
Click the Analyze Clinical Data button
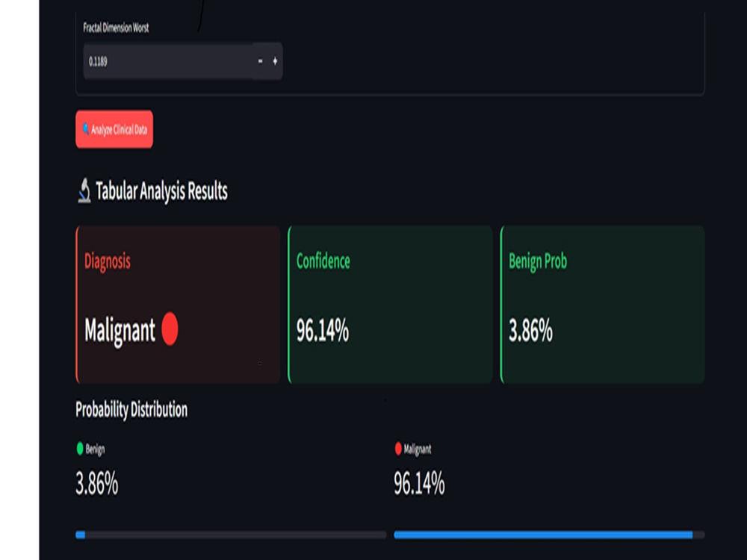click(x=114, y=129)
